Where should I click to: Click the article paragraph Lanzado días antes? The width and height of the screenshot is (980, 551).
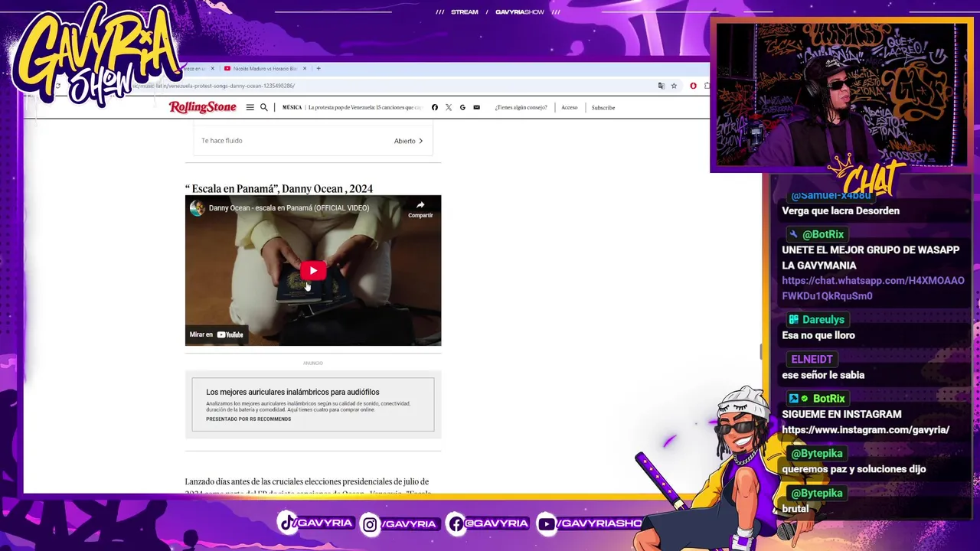307,487
